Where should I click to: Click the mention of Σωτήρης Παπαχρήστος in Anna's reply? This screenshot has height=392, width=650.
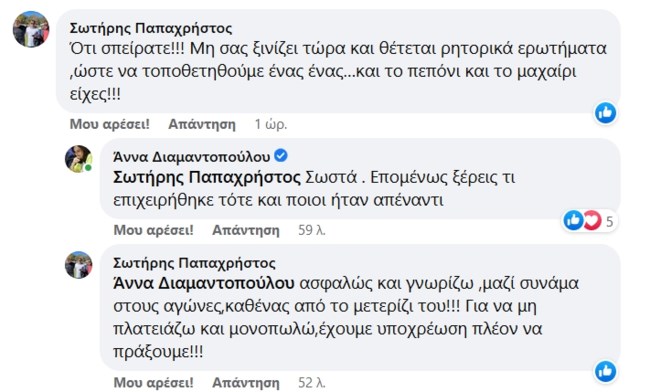(x=207, y=177)
